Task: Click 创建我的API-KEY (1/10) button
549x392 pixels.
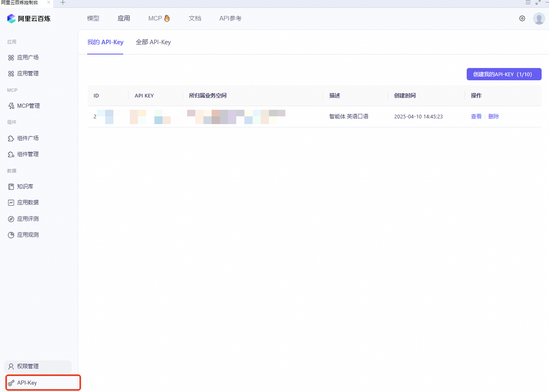Action: click(504, 74)
